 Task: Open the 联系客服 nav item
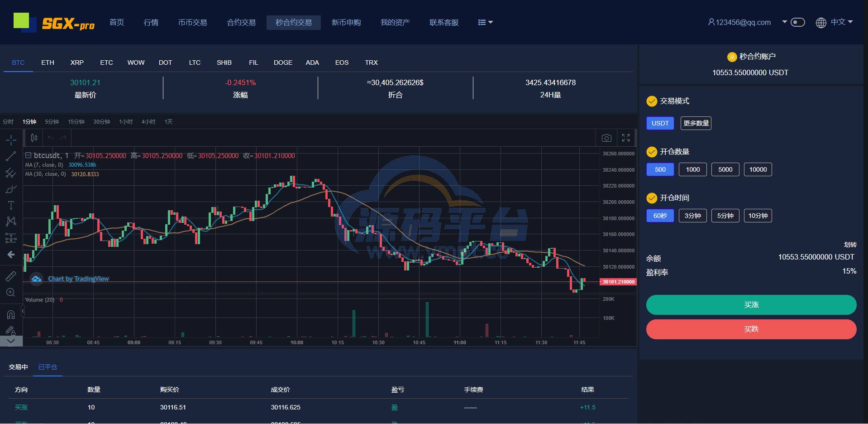444,22
